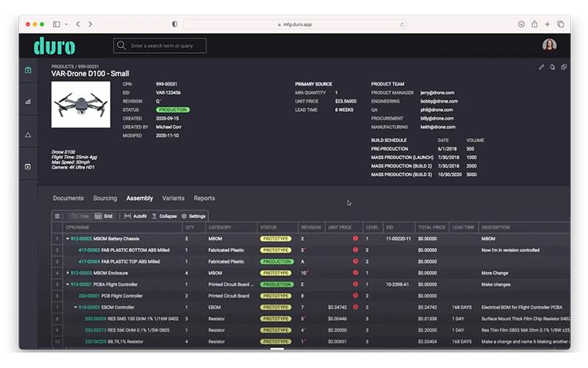Click the pencil edit icon for the product
This screenshot has height=368, width=588.
[x=541, y=67]
